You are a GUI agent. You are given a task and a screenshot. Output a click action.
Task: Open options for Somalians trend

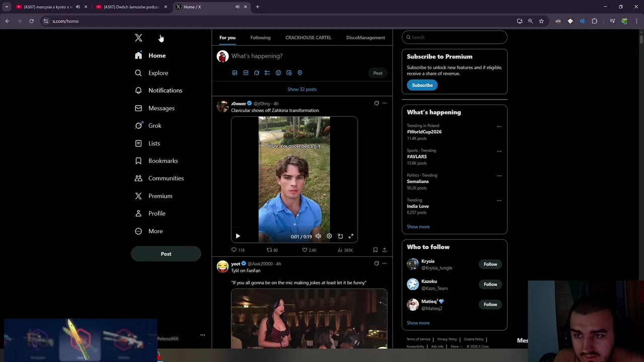coord(499,176)
